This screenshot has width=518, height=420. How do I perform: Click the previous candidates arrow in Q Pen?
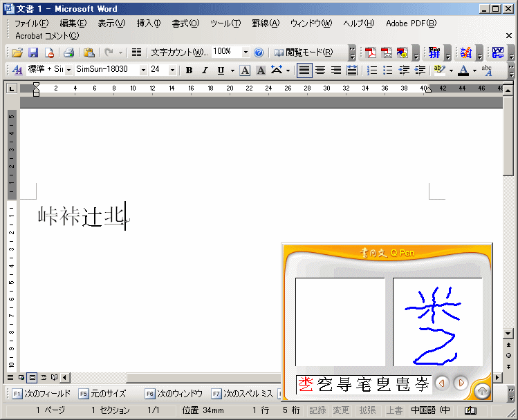pyautogui.click(x=441, y=383)
